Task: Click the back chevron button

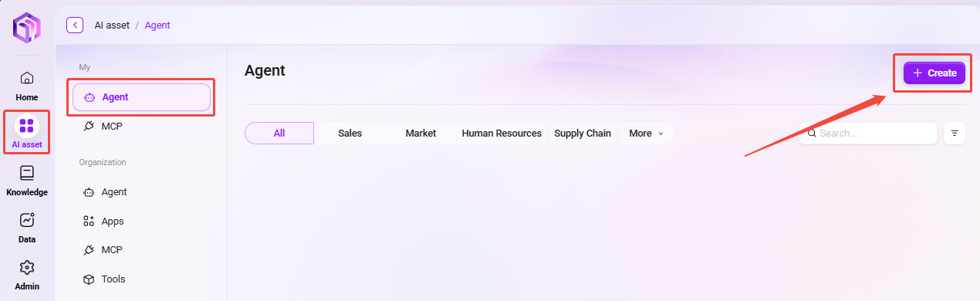Action: [75, 25]
